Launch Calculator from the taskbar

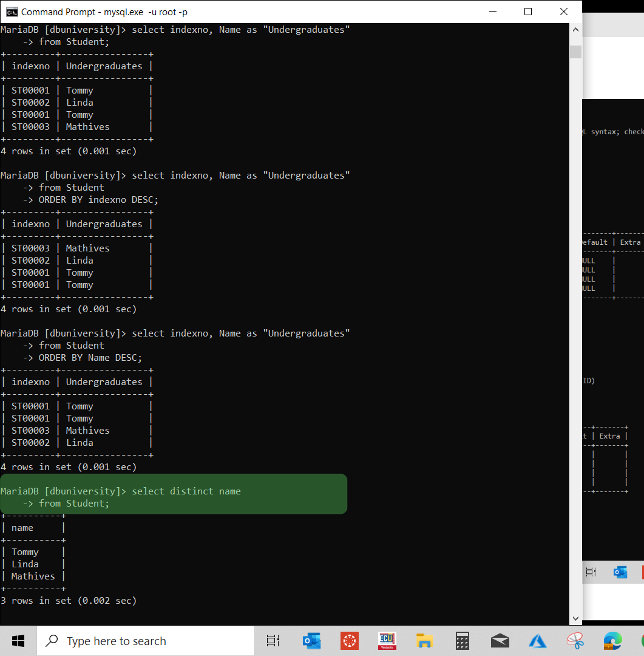click(462, 640)
